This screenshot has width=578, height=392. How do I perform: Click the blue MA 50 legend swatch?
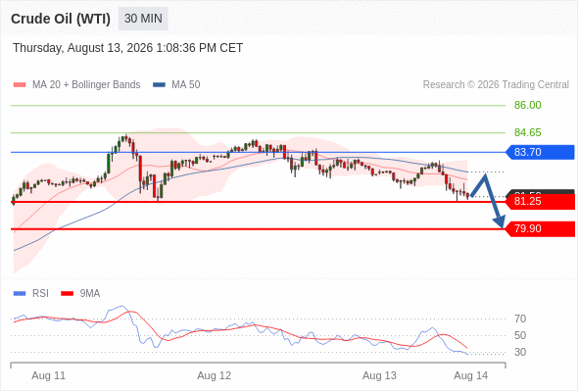point(159,85)
